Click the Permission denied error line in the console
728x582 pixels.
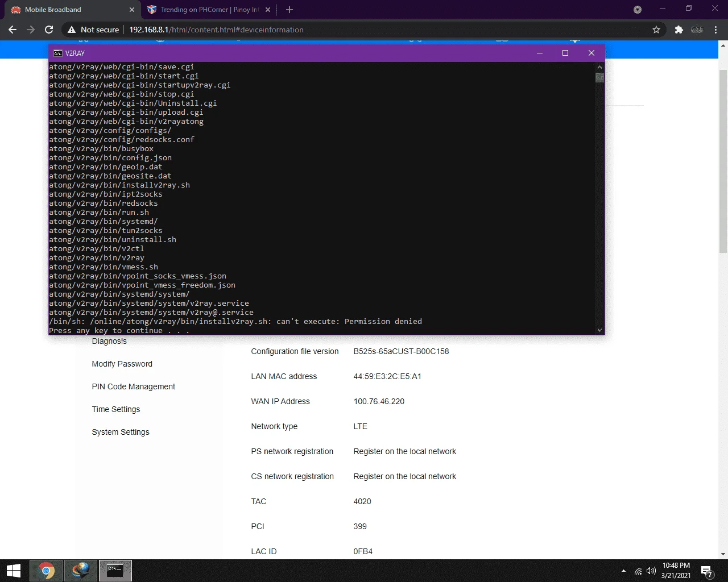point(235,322)
